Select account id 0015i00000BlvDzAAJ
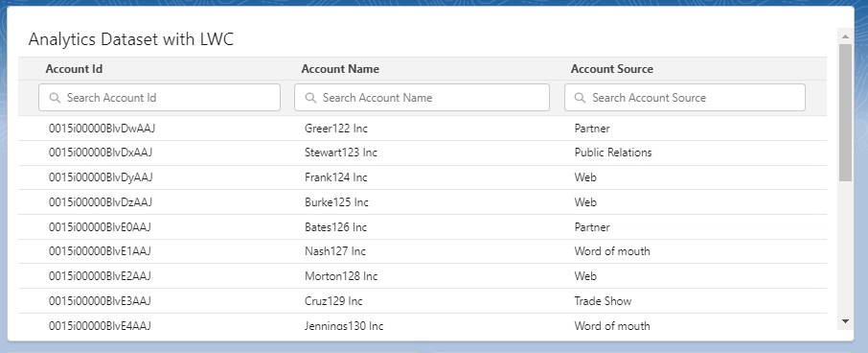868x353 pixels. pyautogui.click(x=101, y=202)
